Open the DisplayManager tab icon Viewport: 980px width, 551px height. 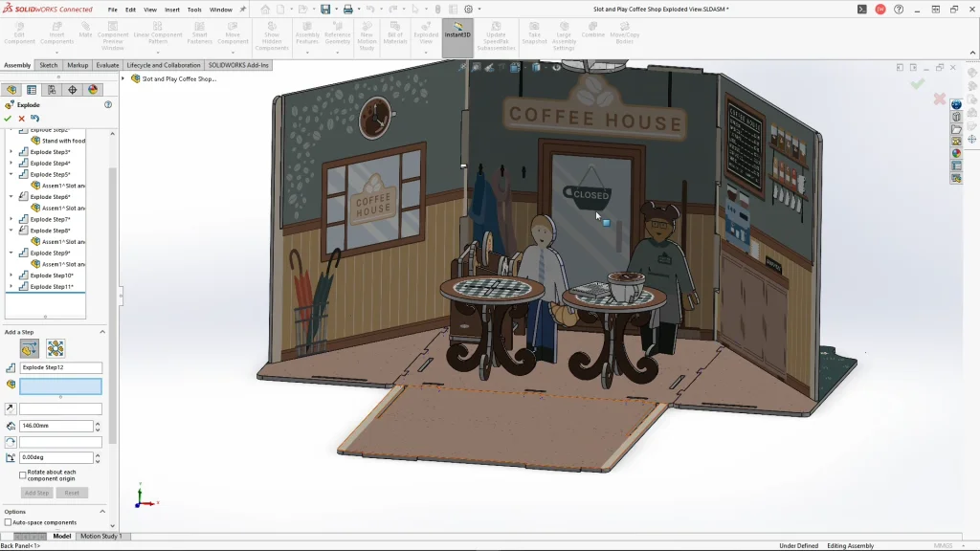click(92, 90)
